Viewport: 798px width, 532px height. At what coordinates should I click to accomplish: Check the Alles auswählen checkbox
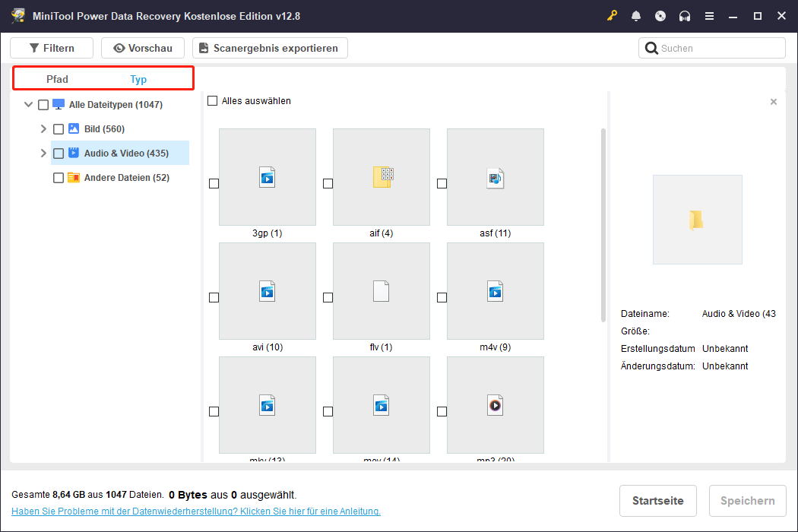[213, 101]
